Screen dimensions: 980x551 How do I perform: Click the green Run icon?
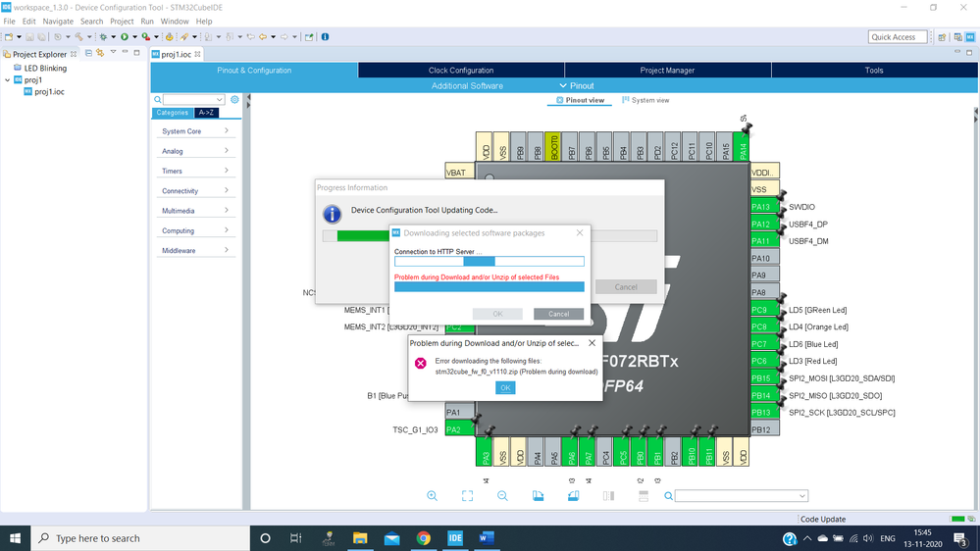tap(125, 37)
